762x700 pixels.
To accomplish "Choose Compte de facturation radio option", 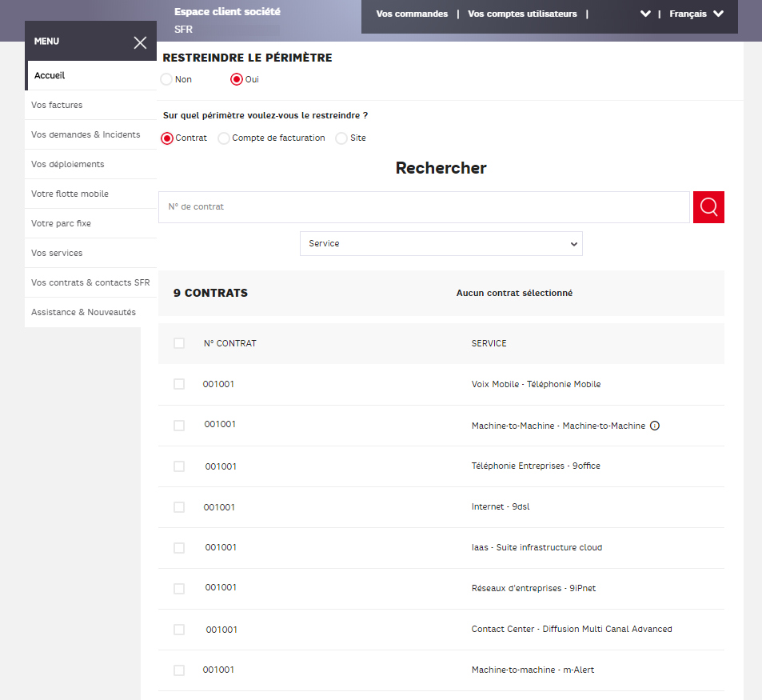I will pos(224,138).
